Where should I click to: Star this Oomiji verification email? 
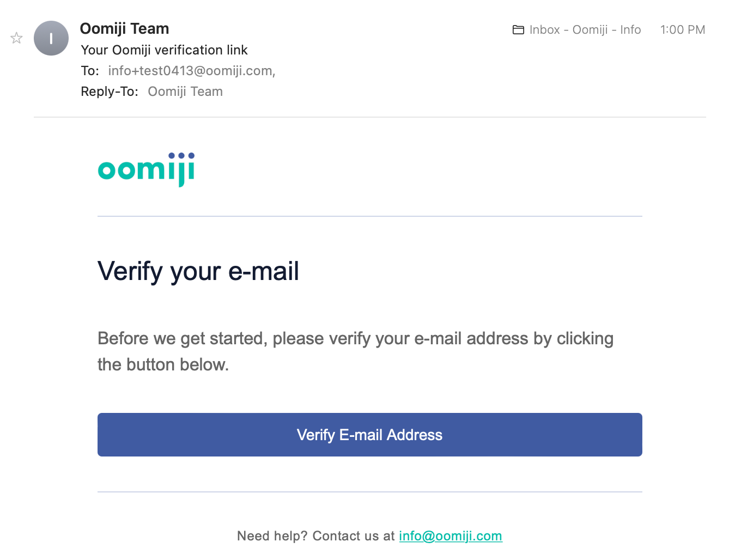tap(16, 38)
